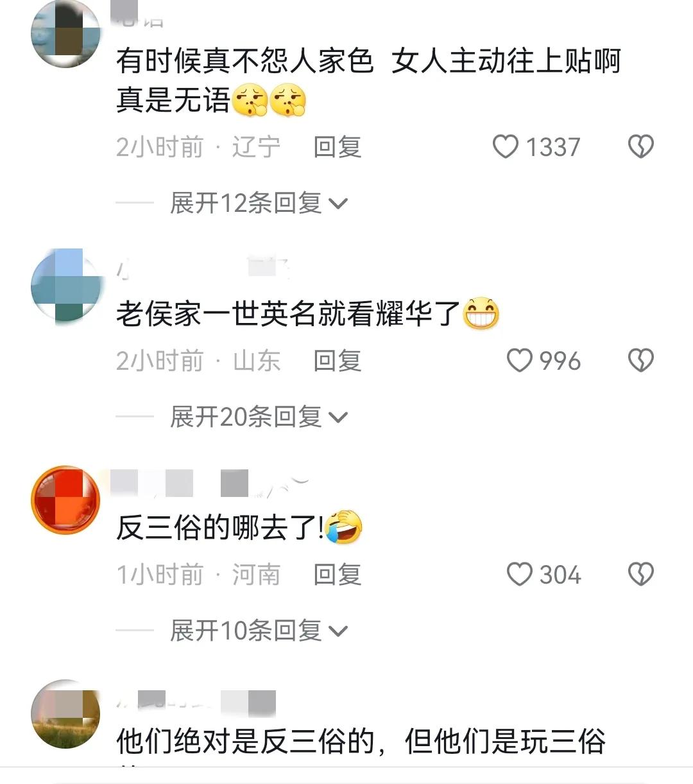Select the comment starting 他们绝对是反三俗的
The width and height of the screenshot is (693, 784).
coord(361,743)
